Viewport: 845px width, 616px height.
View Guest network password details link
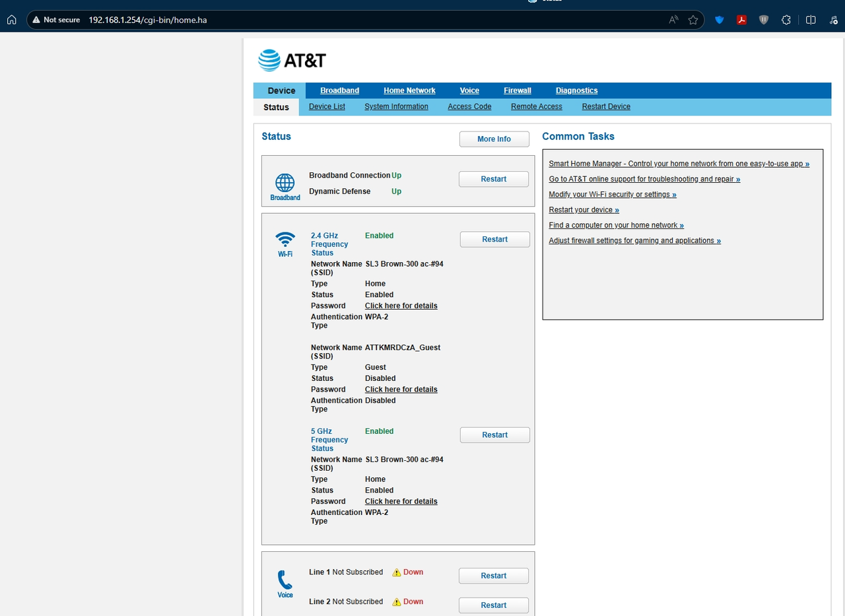(401, 390)
